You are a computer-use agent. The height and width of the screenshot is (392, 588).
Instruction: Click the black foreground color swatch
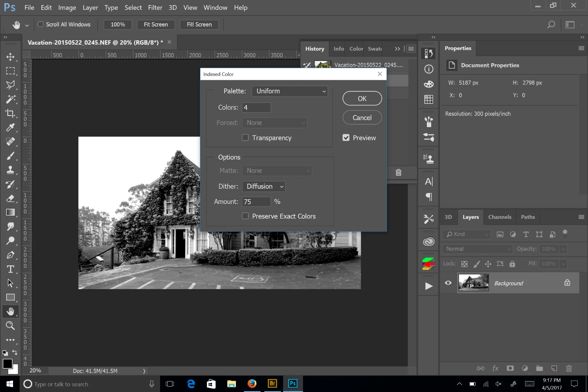tap(7, 363)
